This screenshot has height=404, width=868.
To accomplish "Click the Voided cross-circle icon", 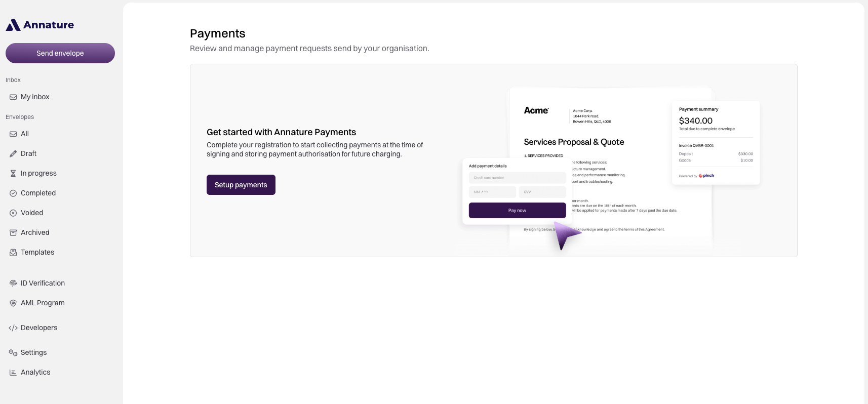I will (13, 213).
